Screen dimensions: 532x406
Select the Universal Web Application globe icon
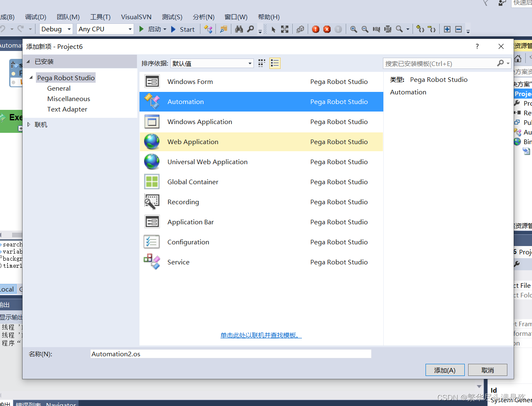pyautogui.click(x=152, y=162)
